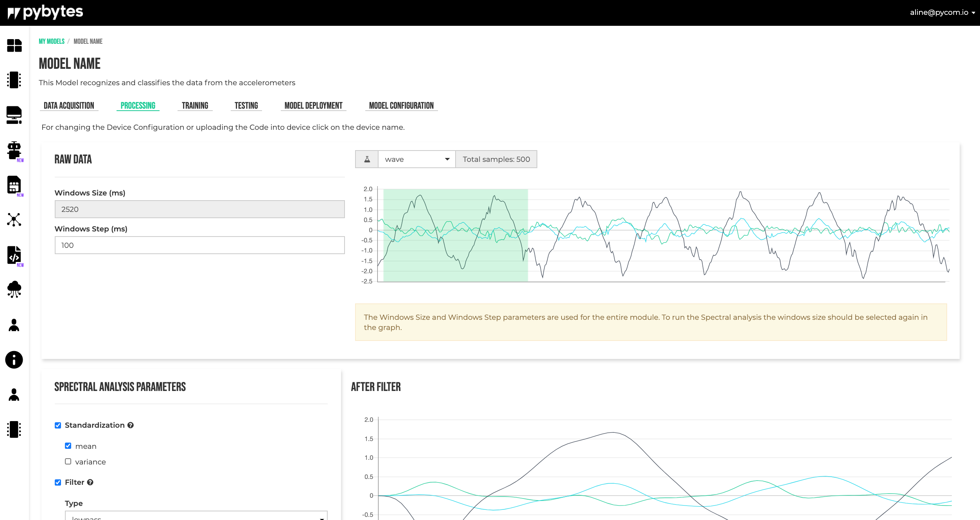
Task: Click the Standardization help question icon
Action: click(x=131, y=425)
